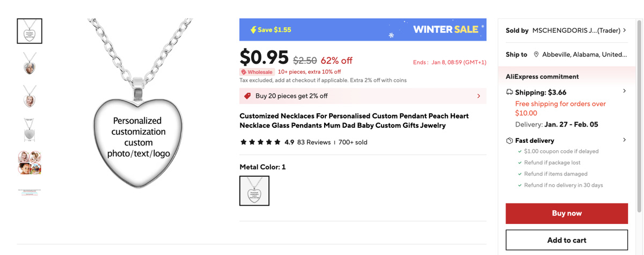Open the MSCHENGDORIS seller store link
The image size is (644, 255).
tap(576, 31)
